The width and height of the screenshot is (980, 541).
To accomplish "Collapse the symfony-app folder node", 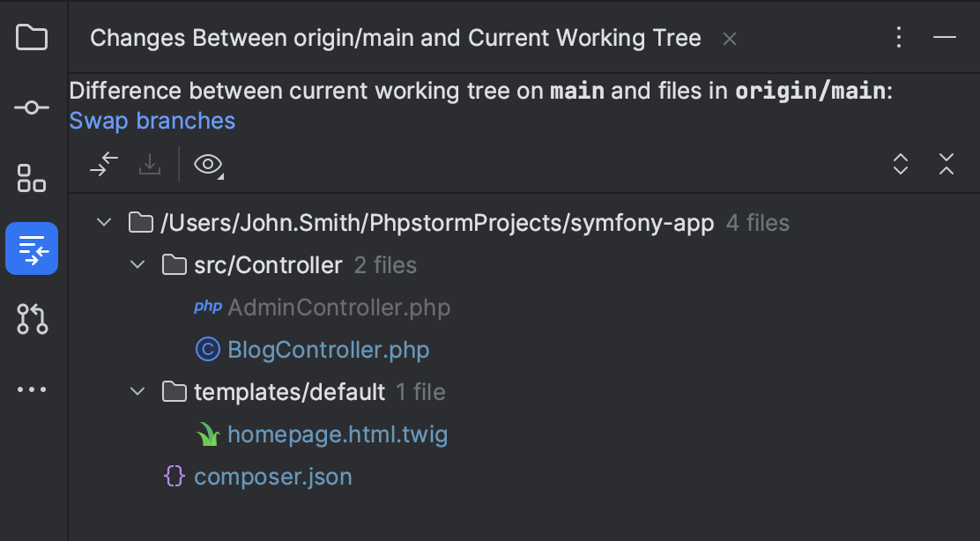I will [103, 222].
